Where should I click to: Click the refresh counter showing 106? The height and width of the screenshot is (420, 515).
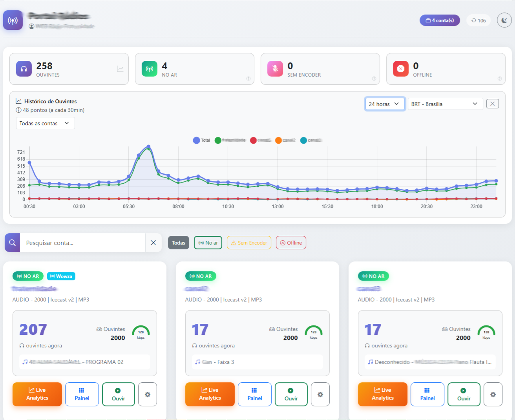[478, 20]
